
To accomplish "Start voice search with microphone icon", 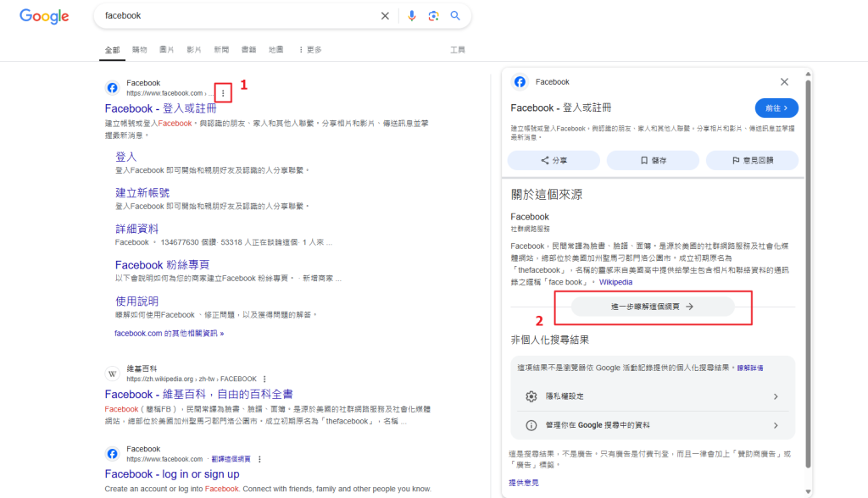I will click(412, 16).
